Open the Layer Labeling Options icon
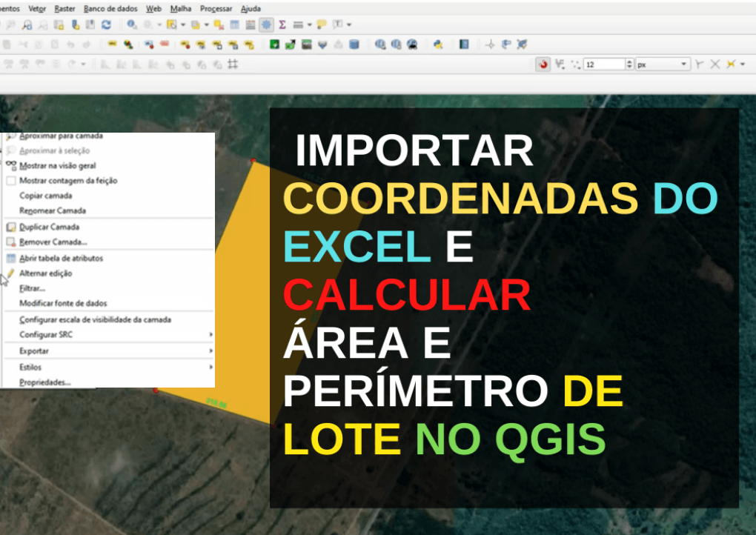The height and width of the screenshot is (535, 756). tap(112, 44)
